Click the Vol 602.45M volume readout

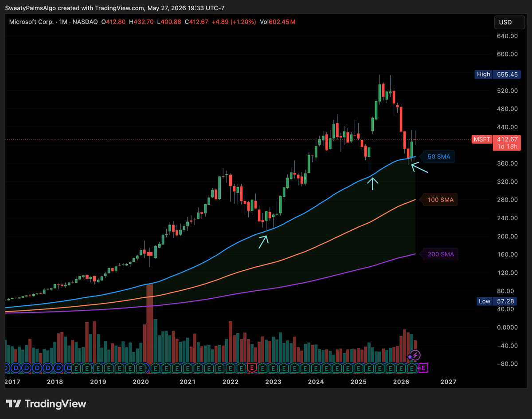click(x=278, y=22)
